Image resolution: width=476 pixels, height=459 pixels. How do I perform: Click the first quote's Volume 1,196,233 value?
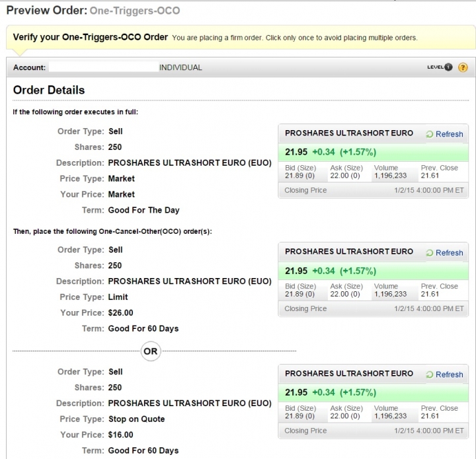pos(391,176)
